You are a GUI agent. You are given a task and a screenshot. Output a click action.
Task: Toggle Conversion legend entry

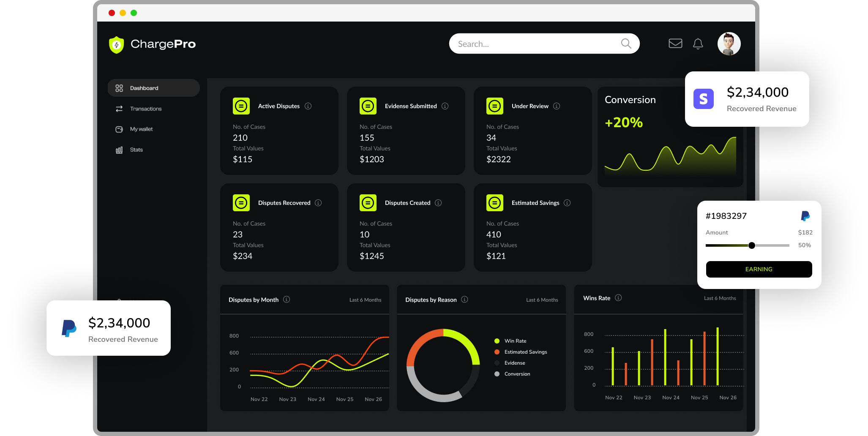pyautogui.click(x=517, y=374)
